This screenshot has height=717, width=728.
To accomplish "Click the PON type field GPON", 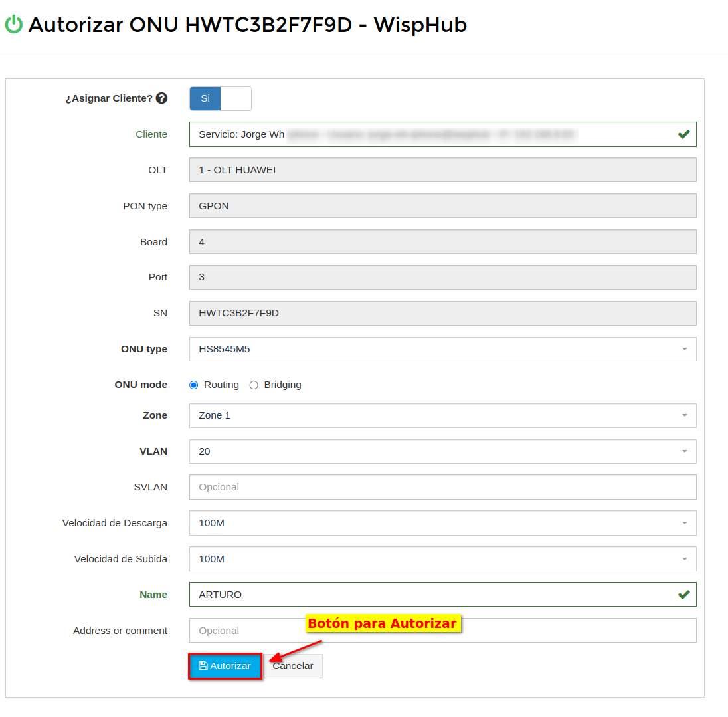I will tap(442, 206).
